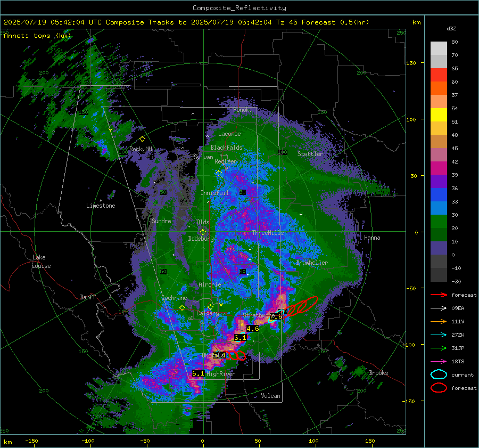Click the Stettler city label
This screenshot has height=448, width=479.
click(x=310, y=154)
